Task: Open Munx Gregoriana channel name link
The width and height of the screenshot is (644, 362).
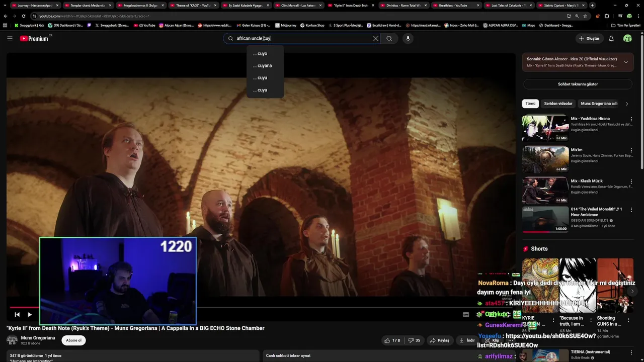Action: pyautogui.click(x=38, y=338)
